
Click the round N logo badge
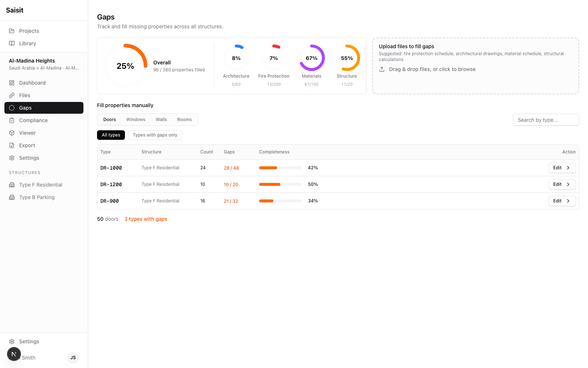pos(14,354)
